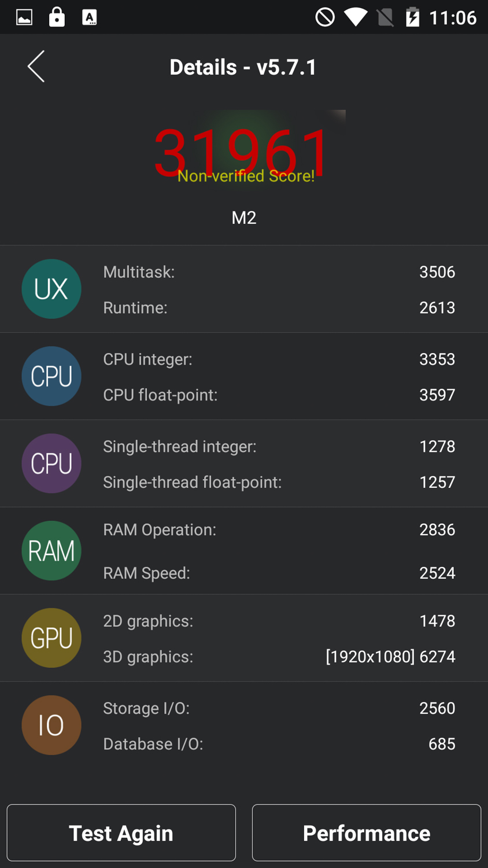488x868 pixels.
Task: Tap the battery charging status icon
Action: tap(412, 17)
